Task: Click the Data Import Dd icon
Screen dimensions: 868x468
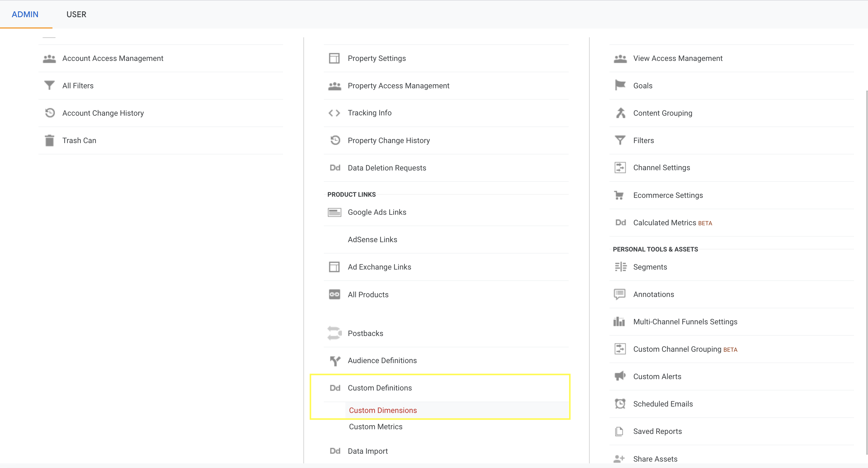Action: (335, 451)
